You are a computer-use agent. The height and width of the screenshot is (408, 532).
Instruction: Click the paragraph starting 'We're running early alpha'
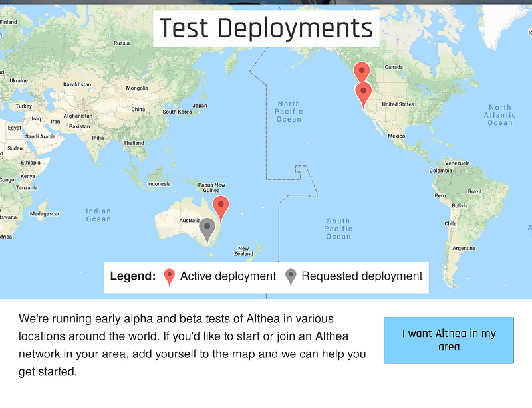pyautogui.click(x=192, y=345)
